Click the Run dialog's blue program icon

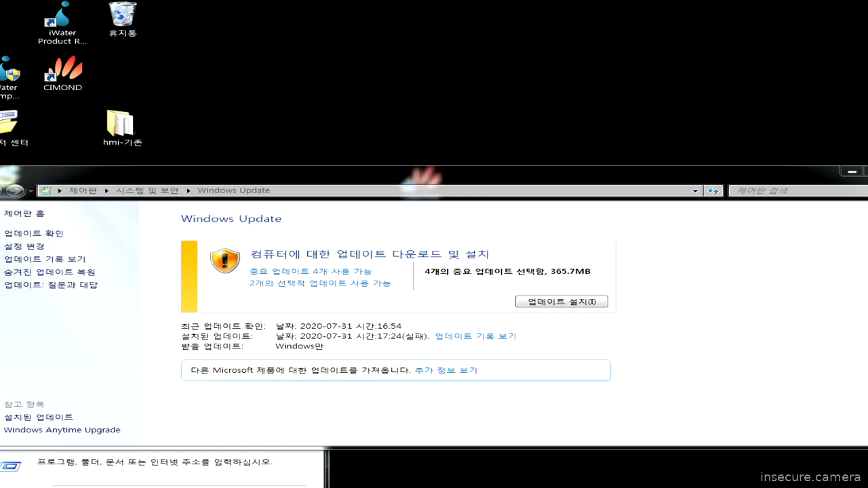point(12,466)
